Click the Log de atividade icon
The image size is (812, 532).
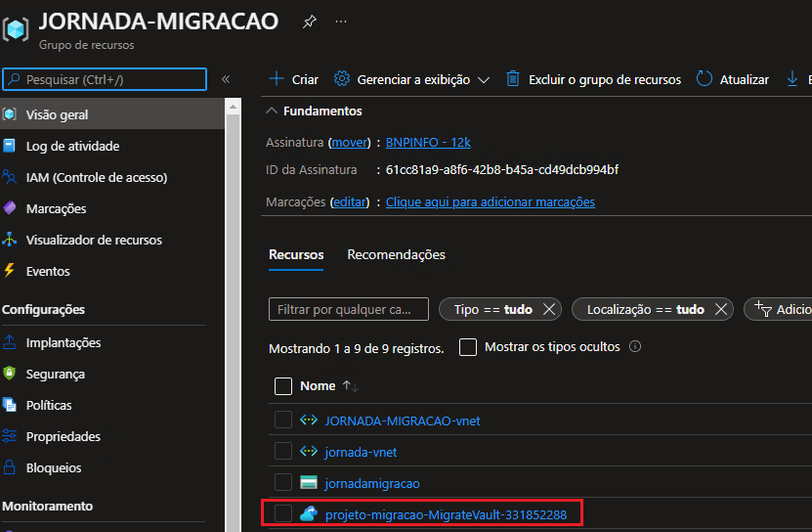pos(10,146)
